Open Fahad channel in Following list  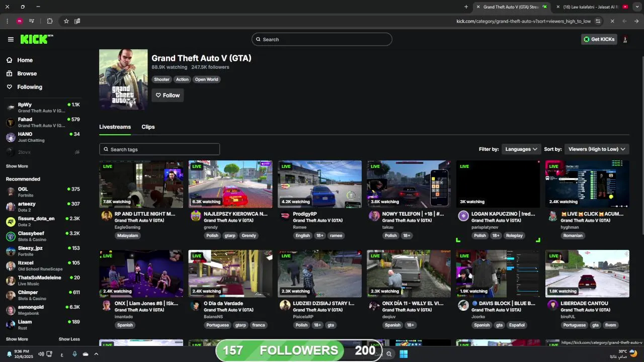pyautogui.click(x=43, y=122)
